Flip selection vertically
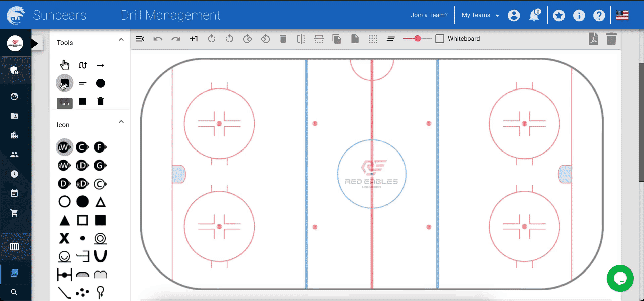Image resolution: width=644 pixels, height=301 pixels. 319,39
